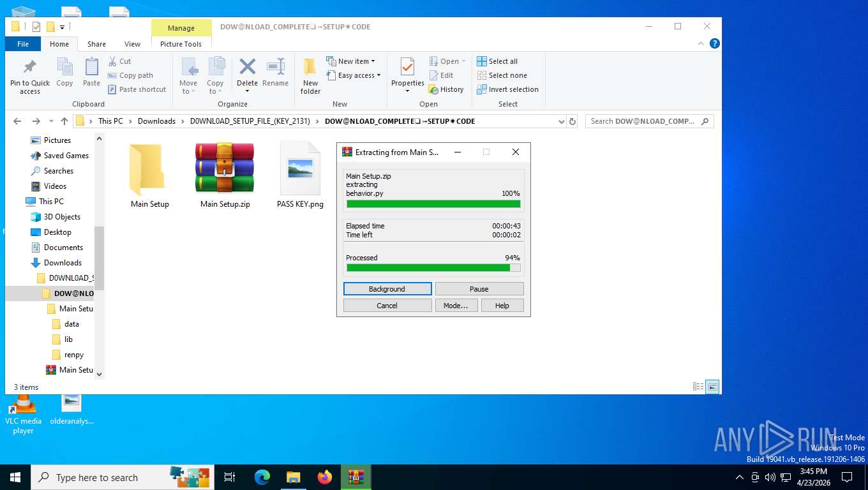Screen dimensions: 868x490
Task: Open WinRAR taskbar button
Action: [356, 477]
